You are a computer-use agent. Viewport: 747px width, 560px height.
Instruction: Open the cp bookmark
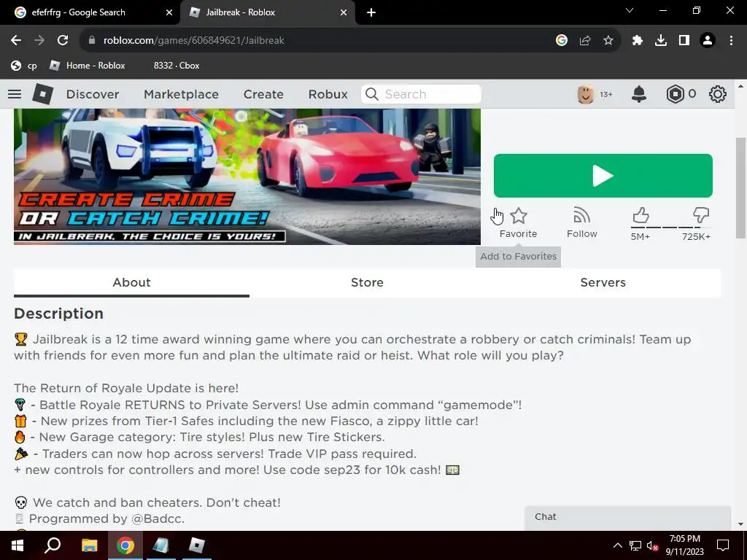pyautogui.click(x=24, y=66)
